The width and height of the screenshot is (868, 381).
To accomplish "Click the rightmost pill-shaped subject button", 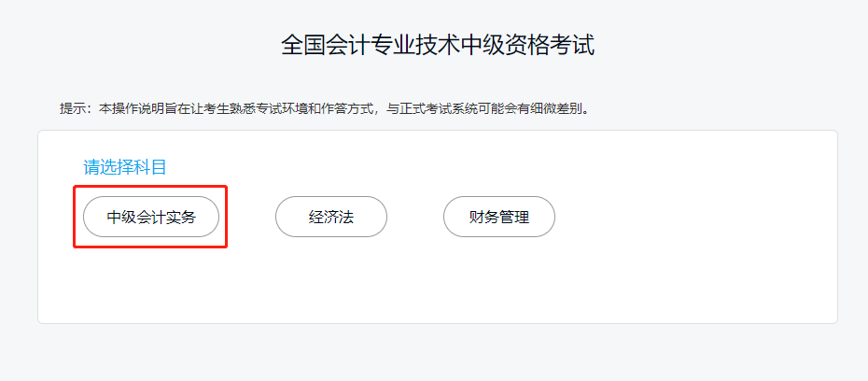I will pyautogui.click(x=499, y=217).
